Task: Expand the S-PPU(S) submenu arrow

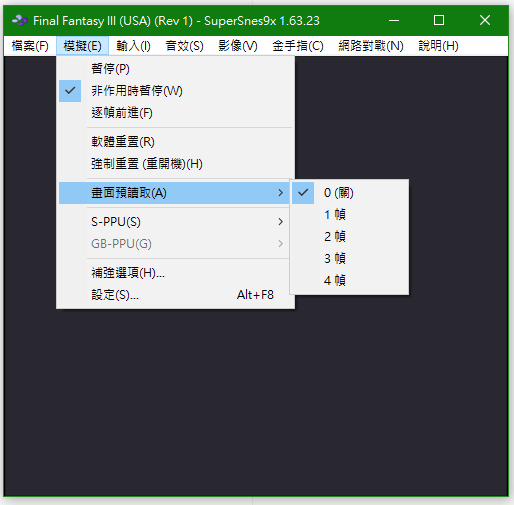Action: (x=281, y=222)
